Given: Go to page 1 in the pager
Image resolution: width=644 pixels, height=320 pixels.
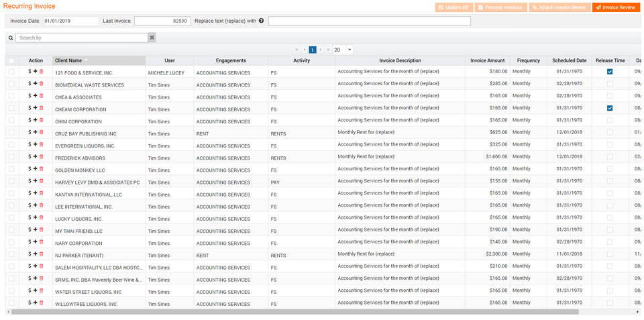Looking at the screenshot, I should click(x=313, y=50).
